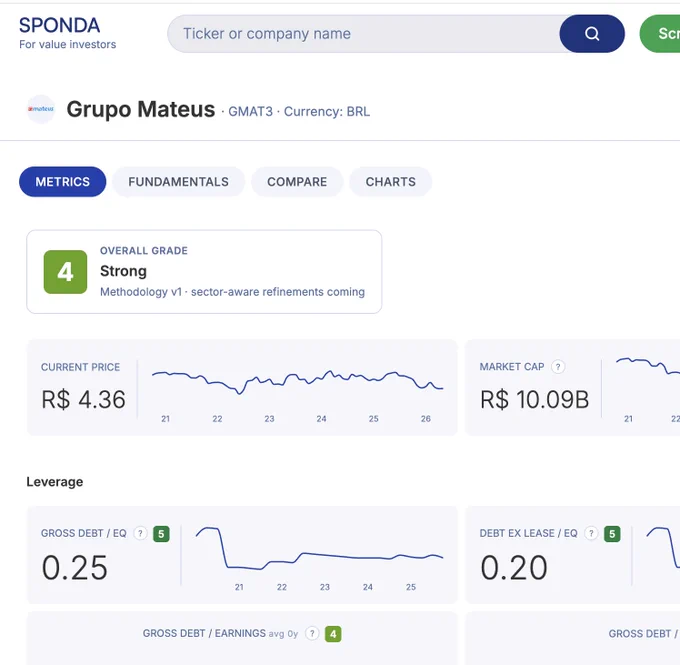Click the 'For value investors' tagline
Screen dimensions: 680x665
point(68,44)
